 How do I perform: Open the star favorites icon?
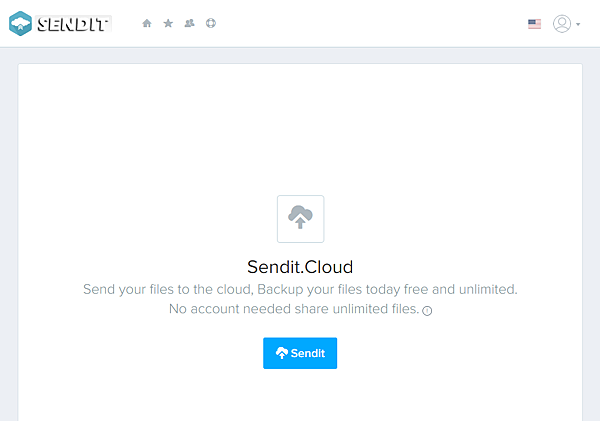click(x=168, y=23)
